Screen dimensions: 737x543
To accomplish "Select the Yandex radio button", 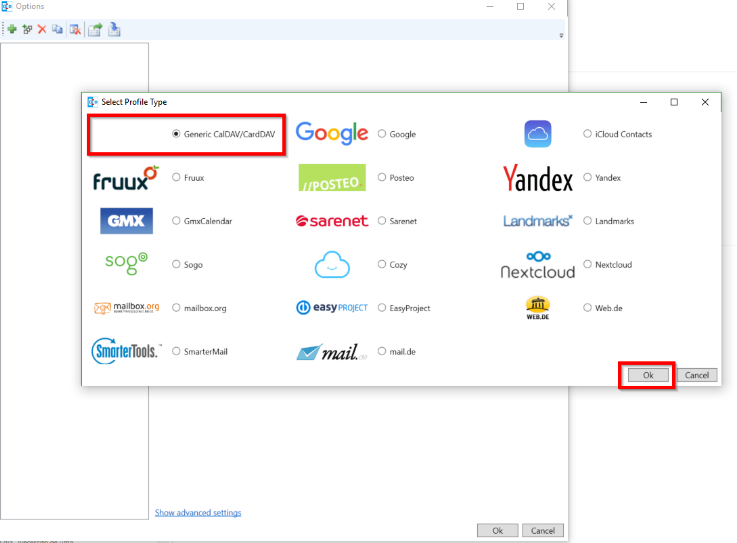I will [x=587, y=177].
